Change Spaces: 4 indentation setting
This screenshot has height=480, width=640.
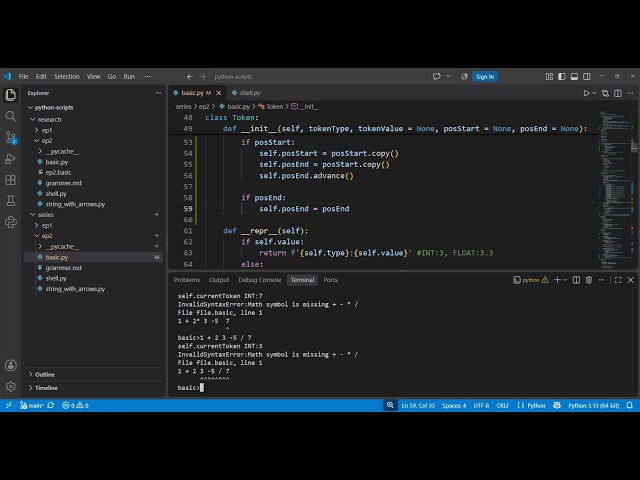454,405
